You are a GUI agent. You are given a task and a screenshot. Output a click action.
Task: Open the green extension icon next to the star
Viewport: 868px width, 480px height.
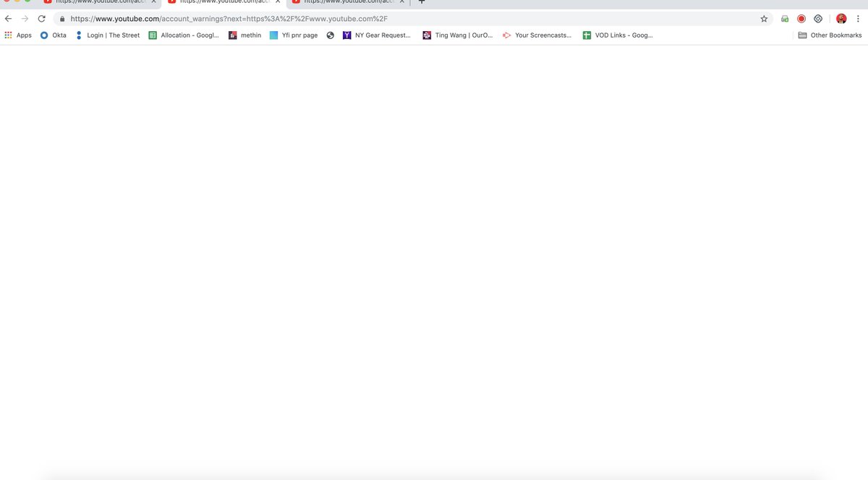tap(785, 19)
